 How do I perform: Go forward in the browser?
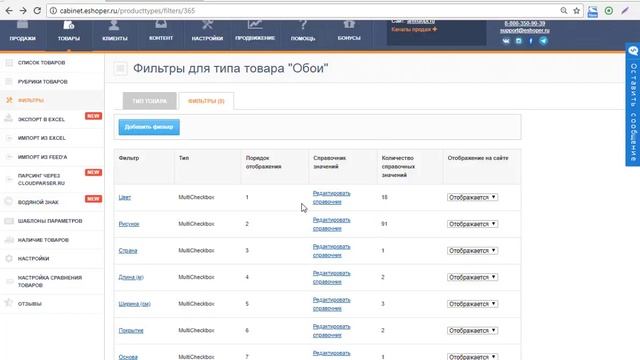point(23,11)
